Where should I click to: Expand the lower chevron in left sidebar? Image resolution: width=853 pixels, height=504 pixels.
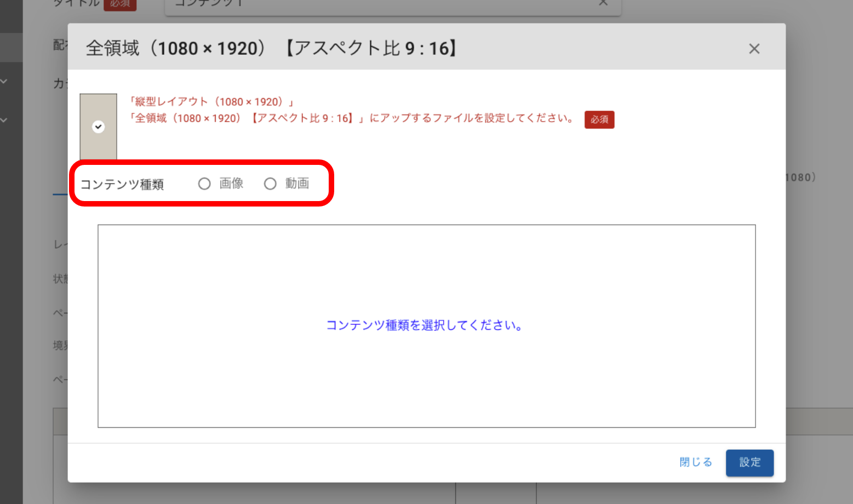coord(4,120)
